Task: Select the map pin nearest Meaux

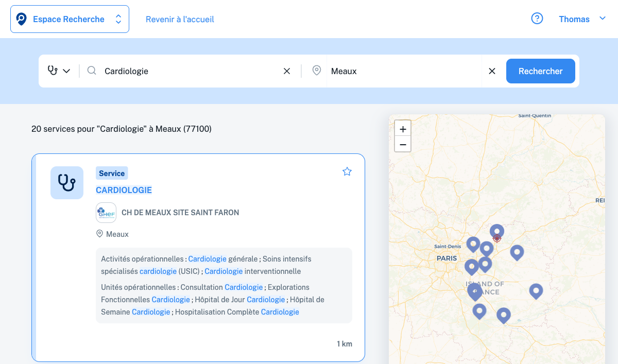Action: pyautogui.click(x=496, y=232)
